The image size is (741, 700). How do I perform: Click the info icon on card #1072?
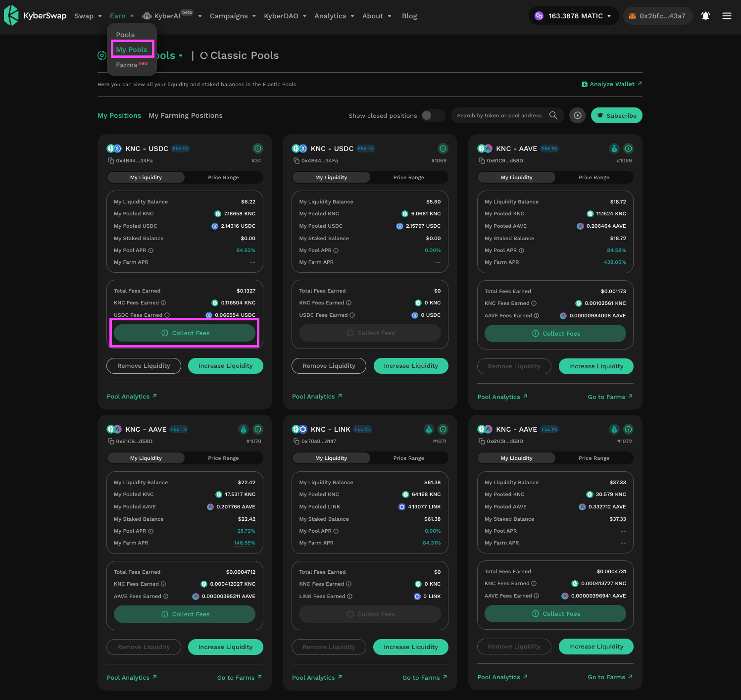pos(628,429)
